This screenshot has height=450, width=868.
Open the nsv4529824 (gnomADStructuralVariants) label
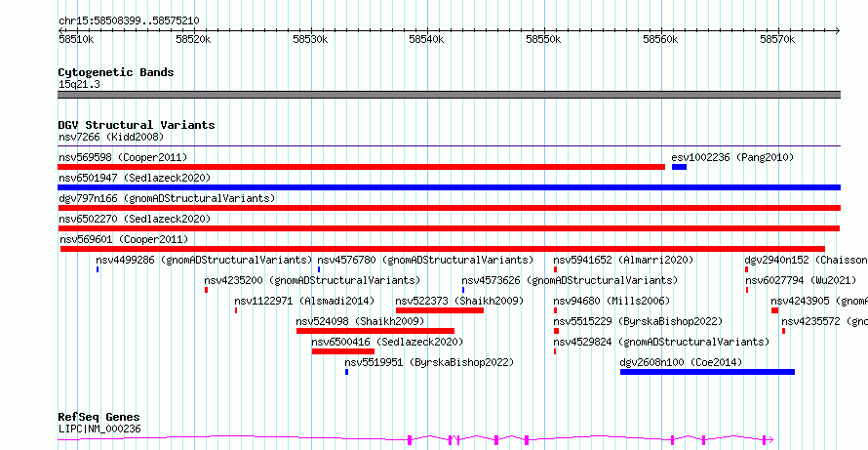[x=661, y=342]
